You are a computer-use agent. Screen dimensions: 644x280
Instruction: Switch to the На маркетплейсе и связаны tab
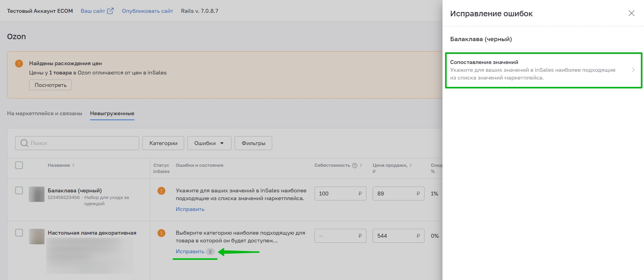pos(45,113)
